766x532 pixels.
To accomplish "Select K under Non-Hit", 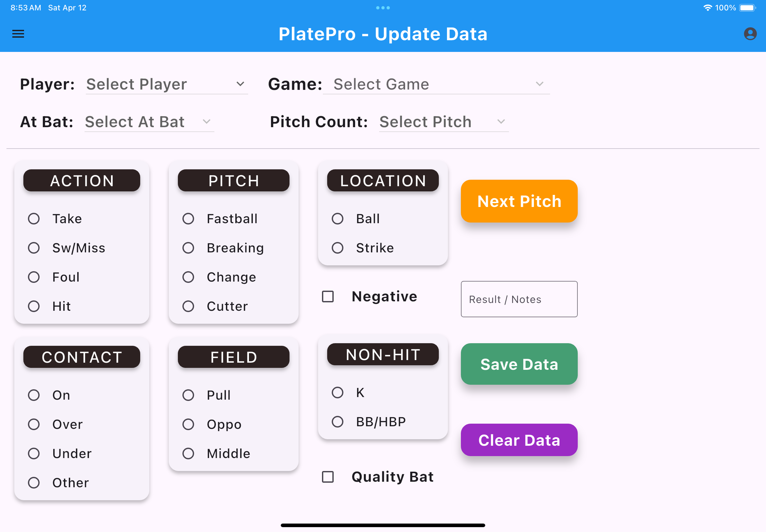I will point(338,392).
